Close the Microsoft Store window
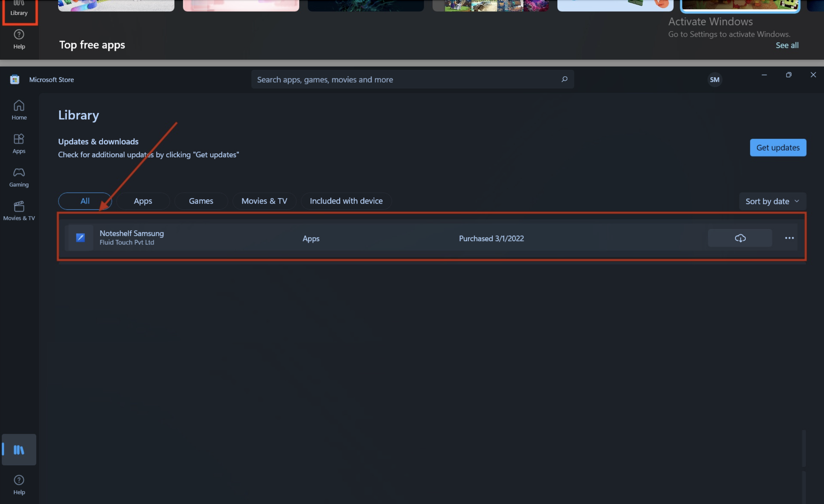This screenshot has width=824, height=504. point(813,75)
